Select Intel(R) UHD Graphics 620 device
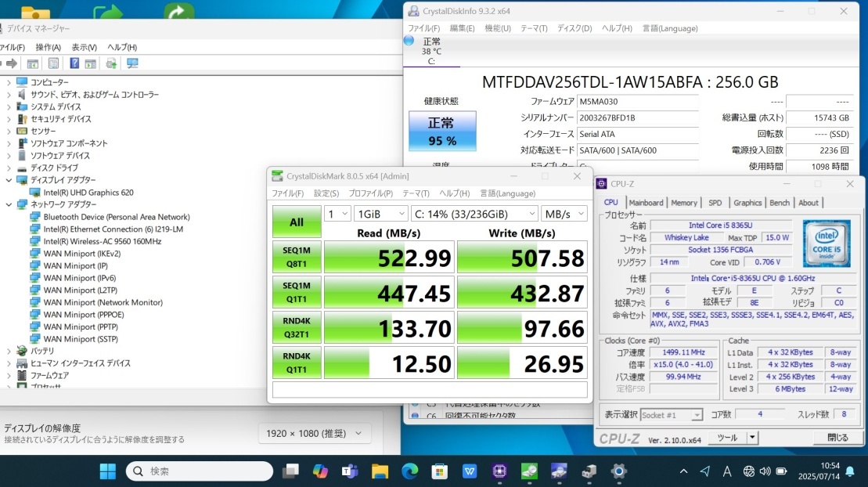This screenshot has height=487, width=868. pyautogui.click(x=88, y=193)
